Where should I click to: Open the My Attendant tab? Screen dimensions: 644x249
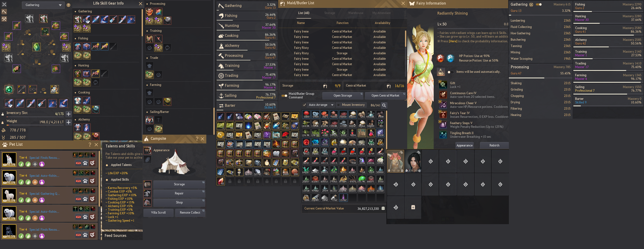[381, 13]
